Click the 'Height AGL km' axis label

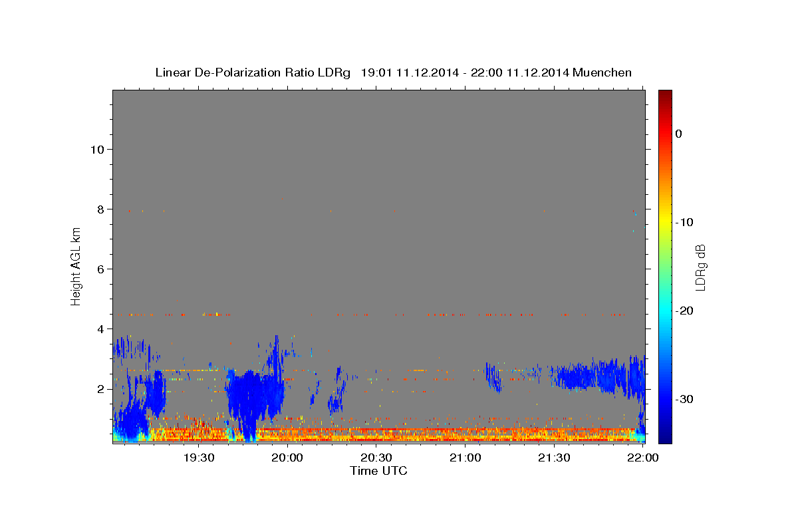click(76, 266)
